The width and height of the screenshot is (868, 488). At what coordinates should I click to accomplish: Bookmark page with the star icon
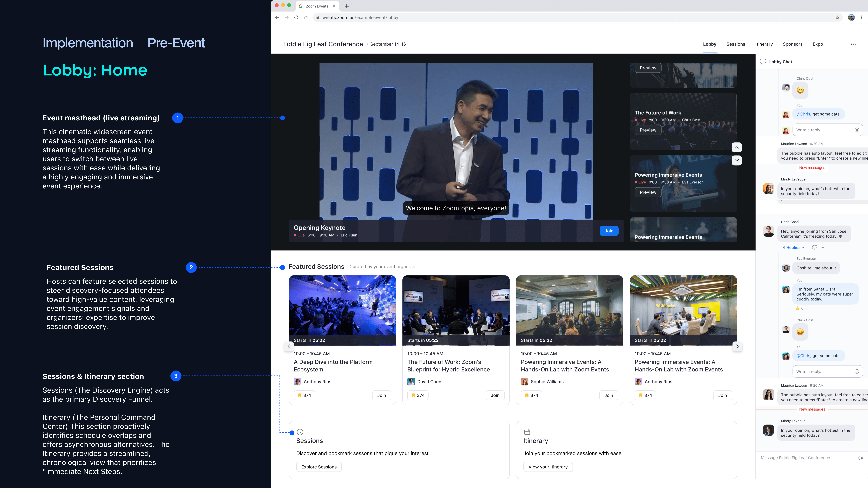click(837, 18)
